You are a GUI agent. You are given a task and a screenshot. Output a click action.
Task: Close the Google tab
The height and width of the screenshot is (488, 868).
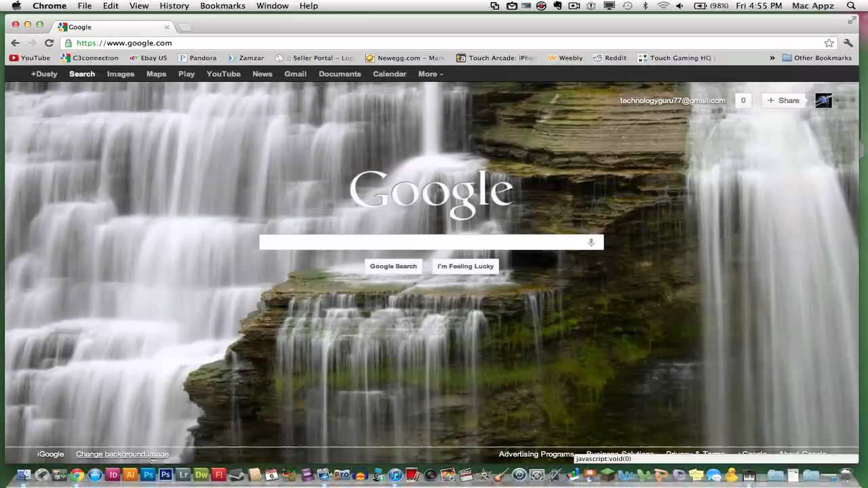pyautogui.click(x=167, y=27)
